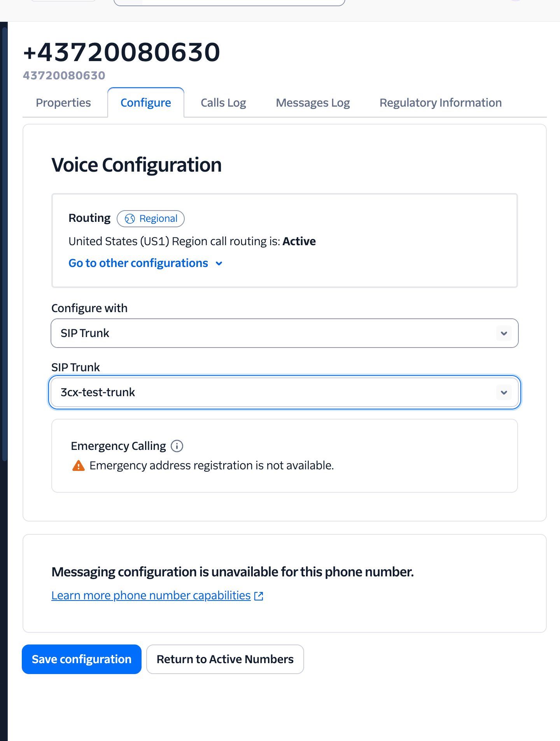Click the Regional routing badge
560x741 pixels.
151,219
